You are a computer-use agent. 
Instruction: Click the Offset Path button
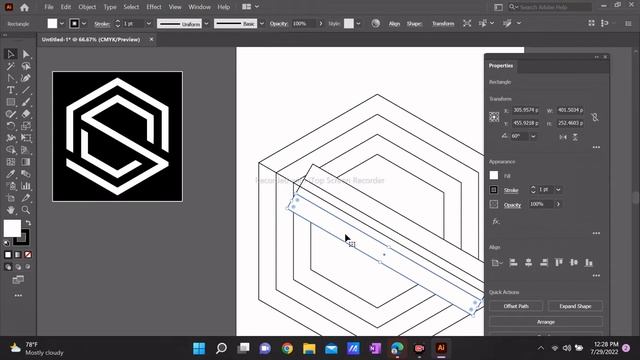pyautogui.click(x=516, y=306)
